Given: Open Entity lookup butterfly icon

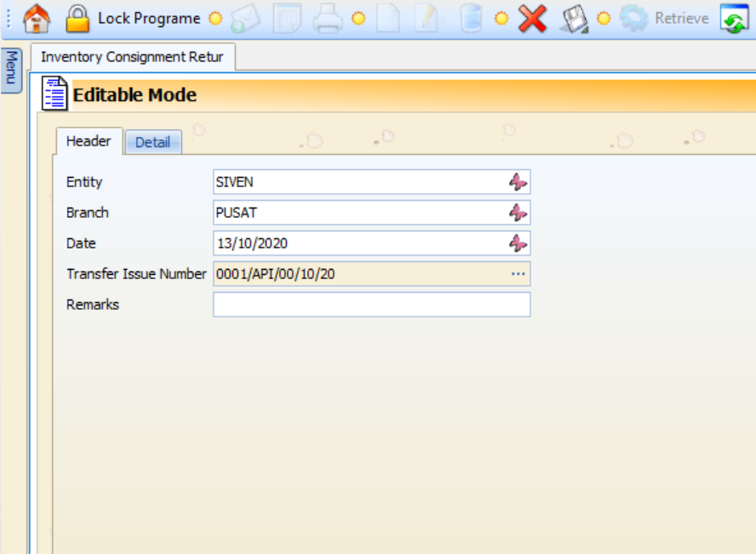Looking at the screenshot, I should coord(518,182).
